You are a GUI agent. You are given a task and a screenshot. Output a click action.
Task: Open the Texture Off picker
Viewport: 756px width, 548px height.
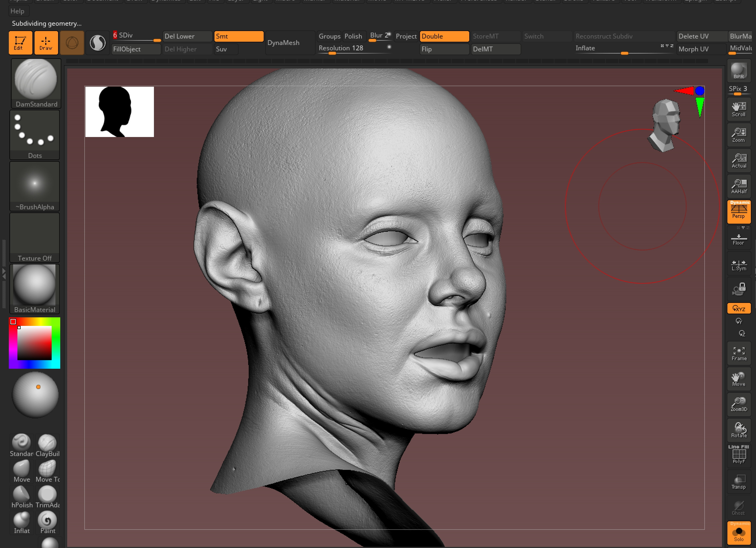click(x=35, y=238)
